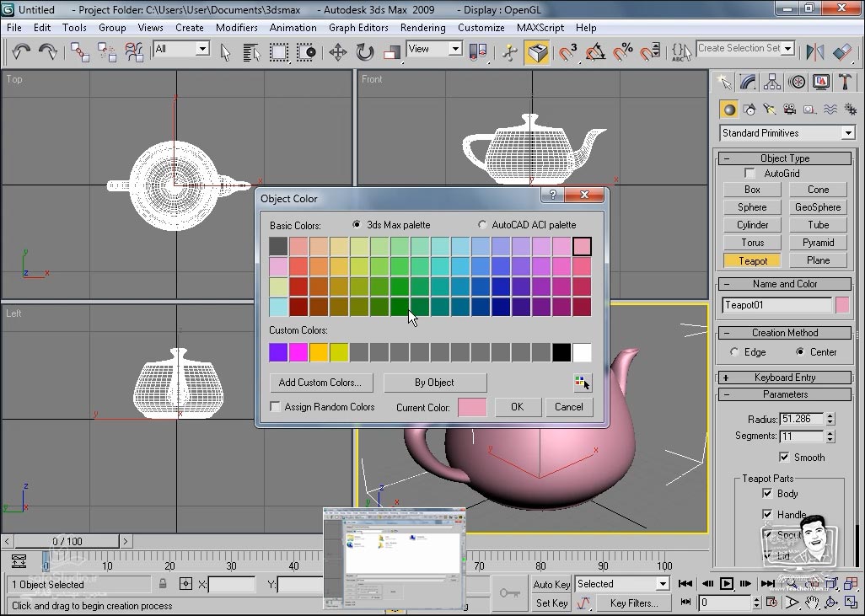Collapse the Object Type rollout

tap(784, 158)
